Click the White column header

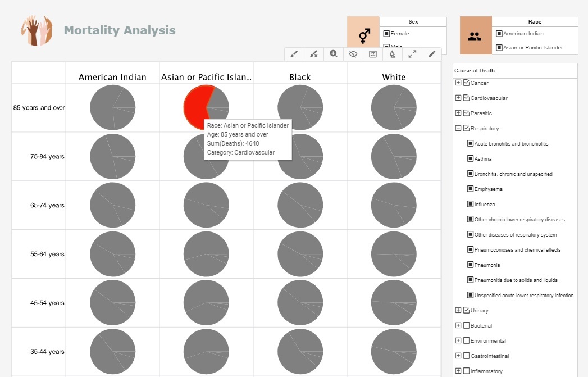394,77
